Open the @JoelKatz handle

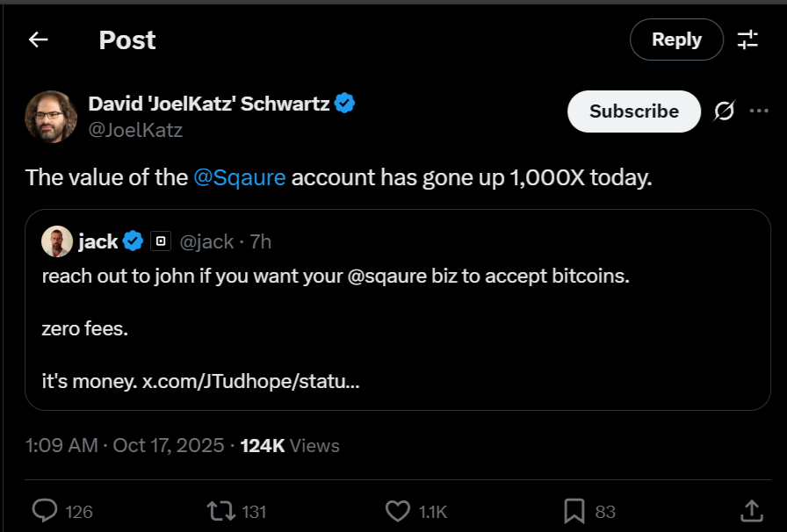pyautogui.click(x=135, y=131)
